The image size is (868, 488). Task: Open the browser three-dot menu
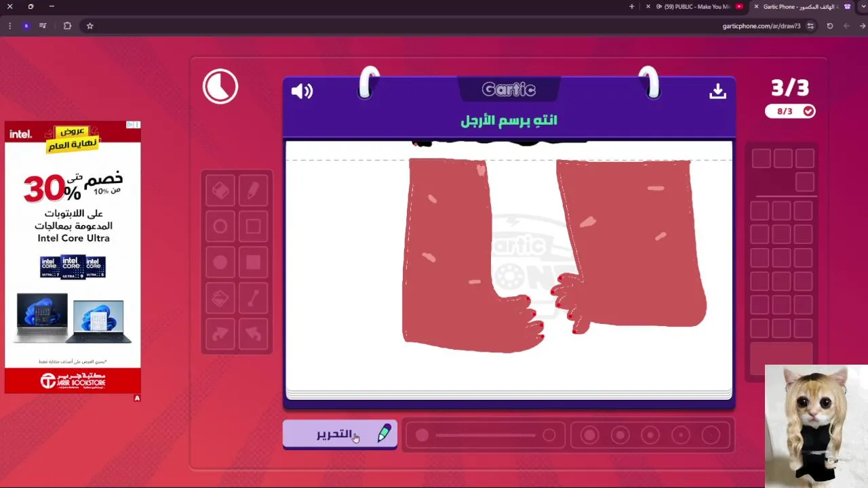coord(9,26)
